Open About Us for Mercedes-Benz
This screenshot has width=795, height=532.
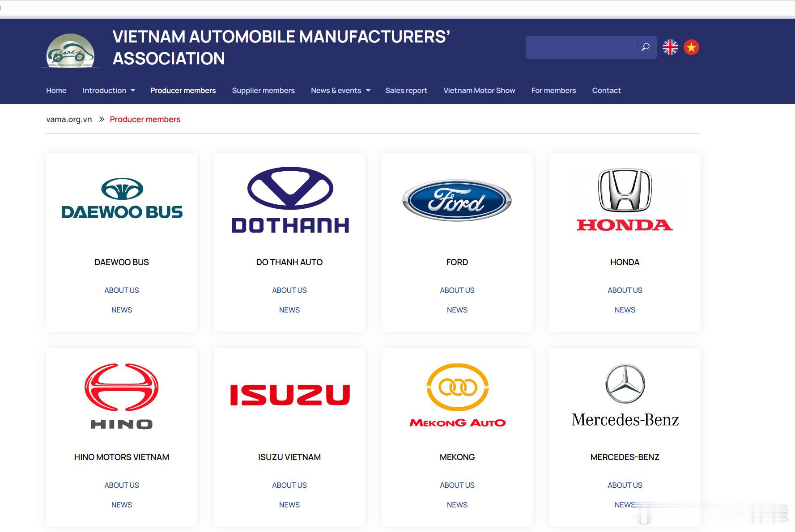625,485
